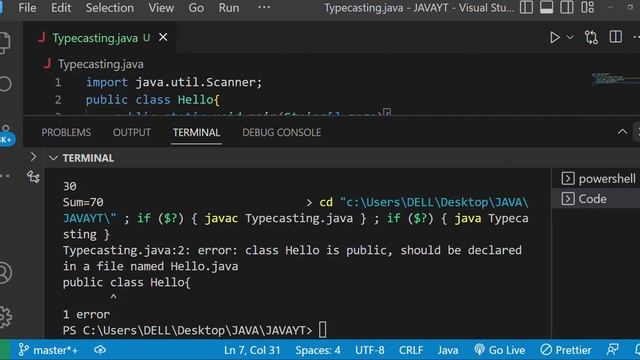This screenshot has width=640, height=360.
Task: Open Manage settings gear icon
Action: click(x=5, y=316)
